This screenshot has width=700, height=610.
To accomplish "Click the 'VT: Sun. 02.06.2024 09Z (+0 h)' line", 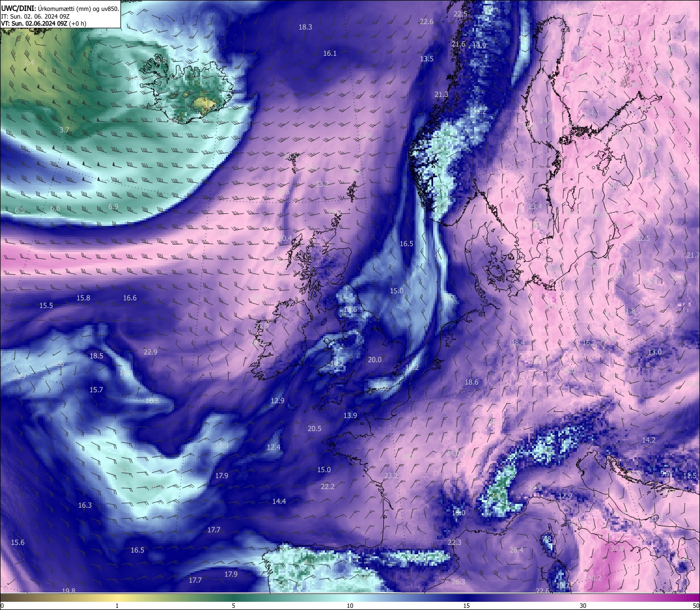I will [44, 24].
